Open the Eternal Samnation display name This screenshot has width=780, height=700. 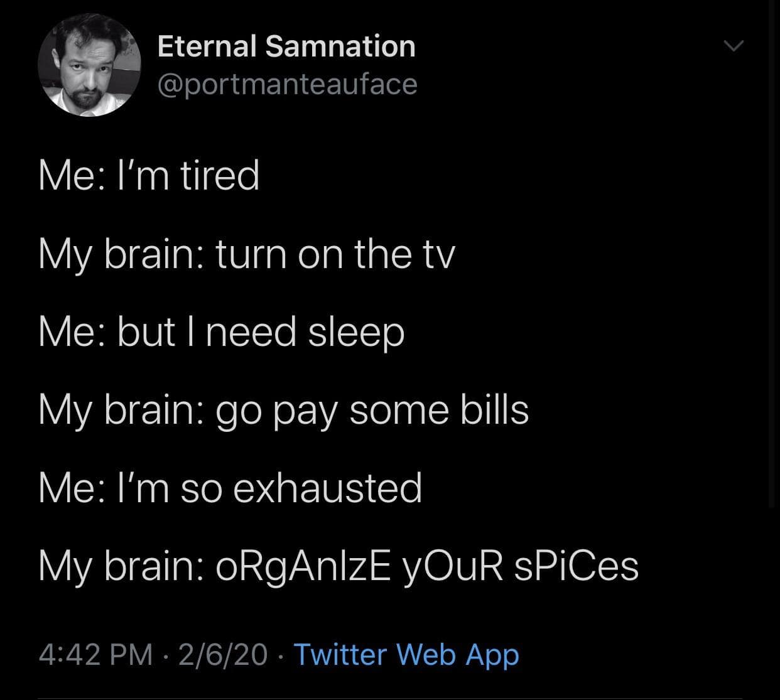286,46
